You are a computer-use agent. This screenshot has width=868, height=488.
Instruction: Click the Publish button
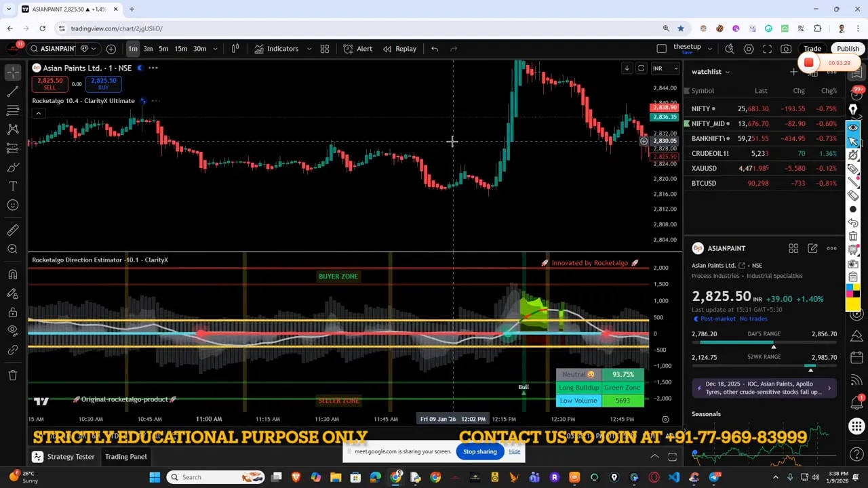pyautogui.click(x=848, y=48)
